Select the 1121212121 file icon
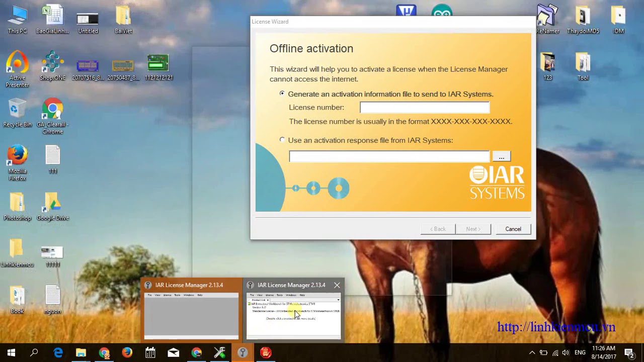 [x=158, y=68]
